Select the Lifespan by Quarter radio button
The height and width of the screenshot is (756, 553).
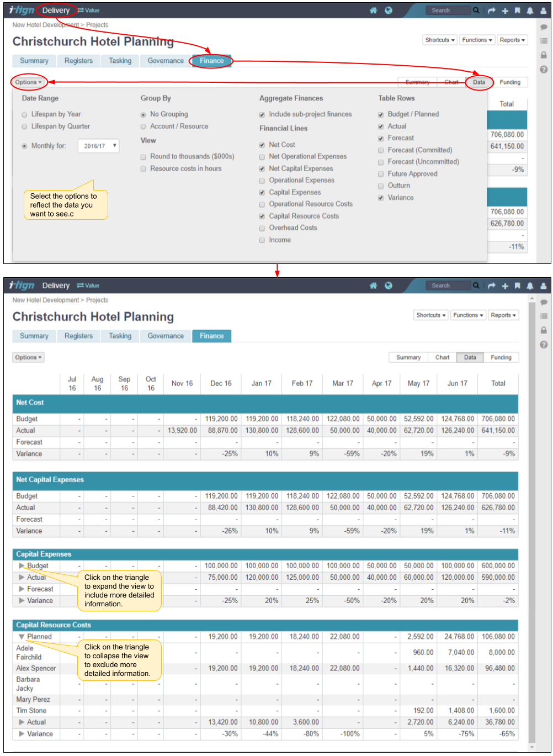point(24,127)
